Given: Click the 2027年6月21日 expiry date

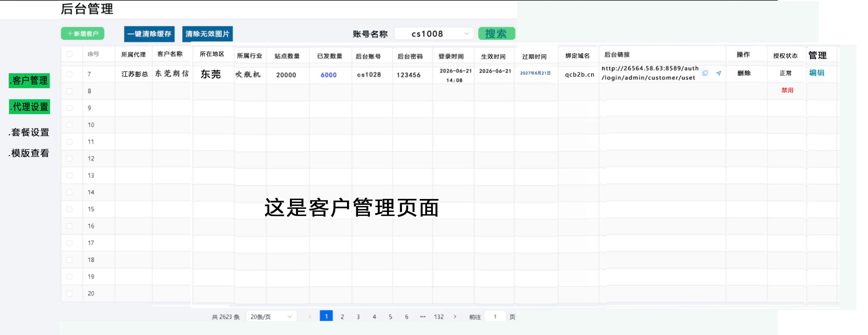Looking at the screenshot, I should pos(535,73).
